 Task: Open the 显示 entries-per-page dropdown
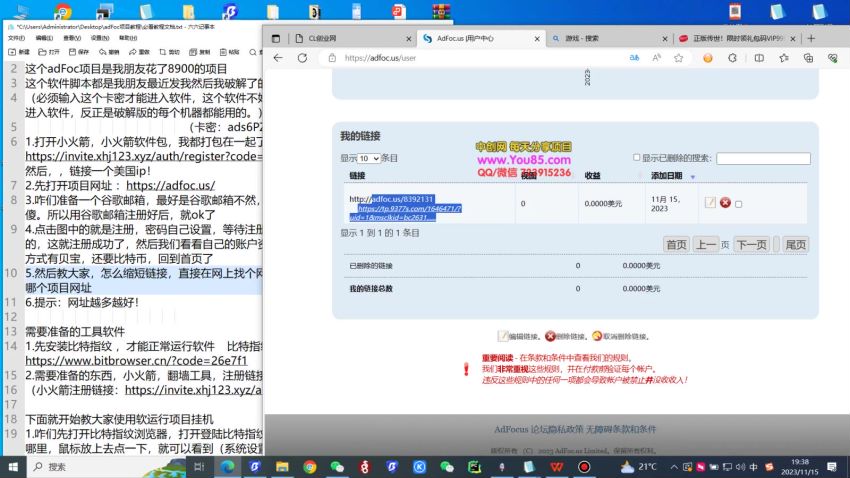tap(369, 158)
